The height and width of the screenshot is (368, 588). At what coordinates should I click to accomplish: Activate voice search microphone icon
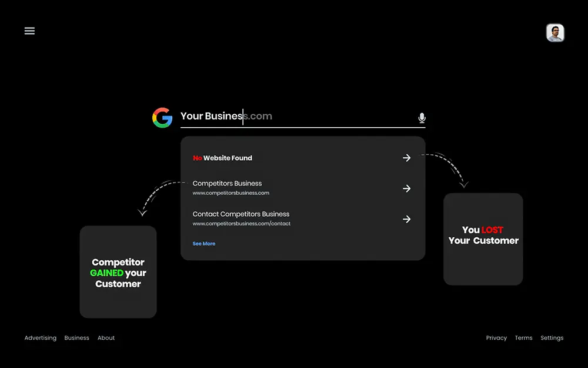[422, 118]
